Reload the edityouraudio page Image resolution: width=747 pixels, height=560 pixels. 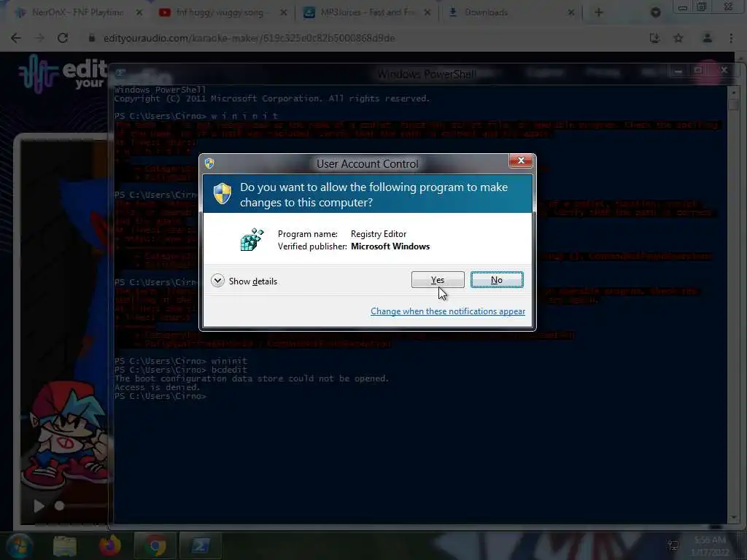tap(63, 38)
